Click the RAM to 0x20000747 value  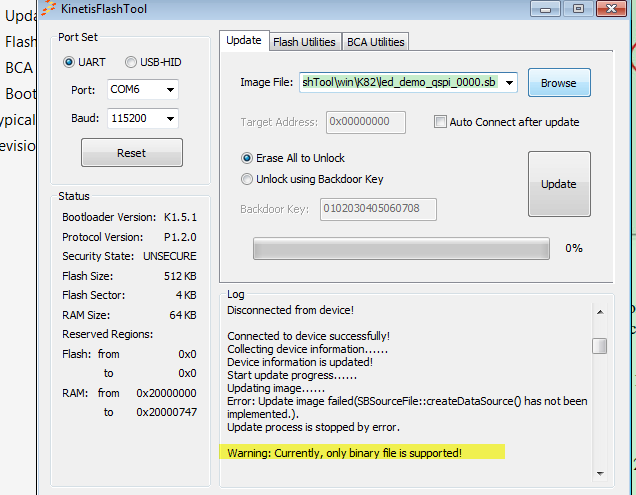pyautogui.click(x=166, y=412)
